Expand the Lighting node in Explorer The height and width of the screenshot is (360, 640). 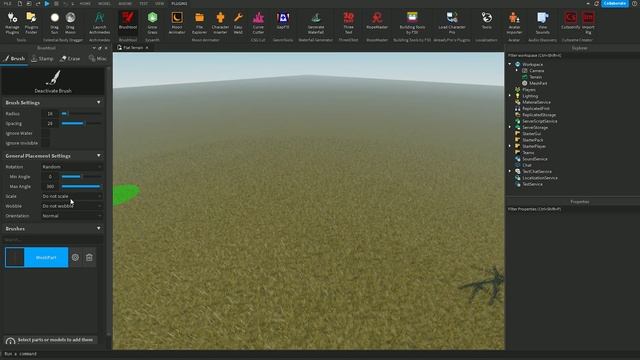(x=510, y=96)
